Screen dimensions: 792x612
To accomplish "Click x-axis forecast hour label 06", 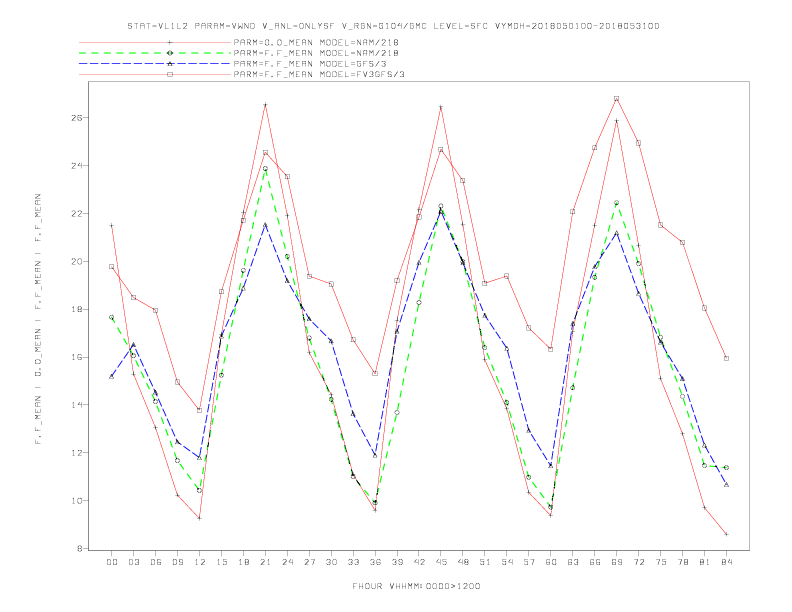I will [x=156, y=562].
